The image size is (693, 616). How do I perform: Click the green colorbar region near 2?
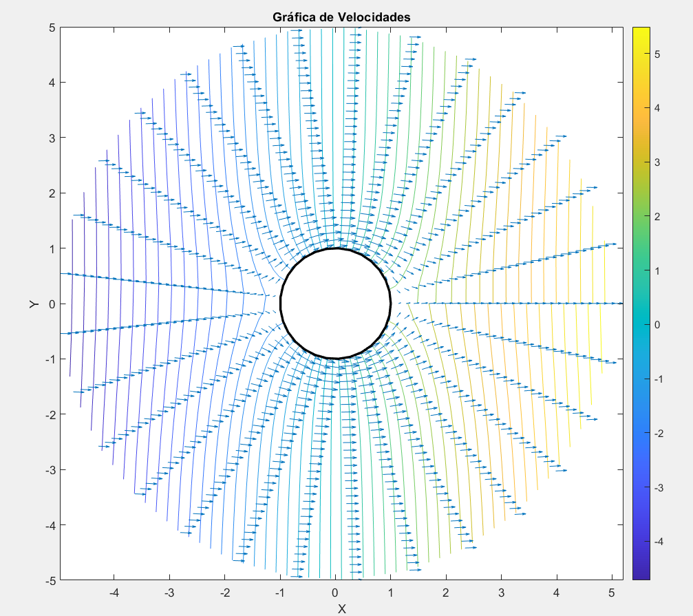click(x=641, y=216)
